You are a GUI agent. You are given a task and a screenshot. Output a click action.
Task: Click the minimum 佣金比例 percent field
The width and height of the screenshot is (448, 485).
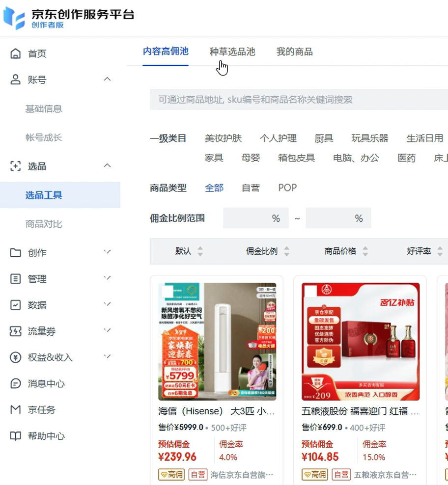(x=256, y=218)
